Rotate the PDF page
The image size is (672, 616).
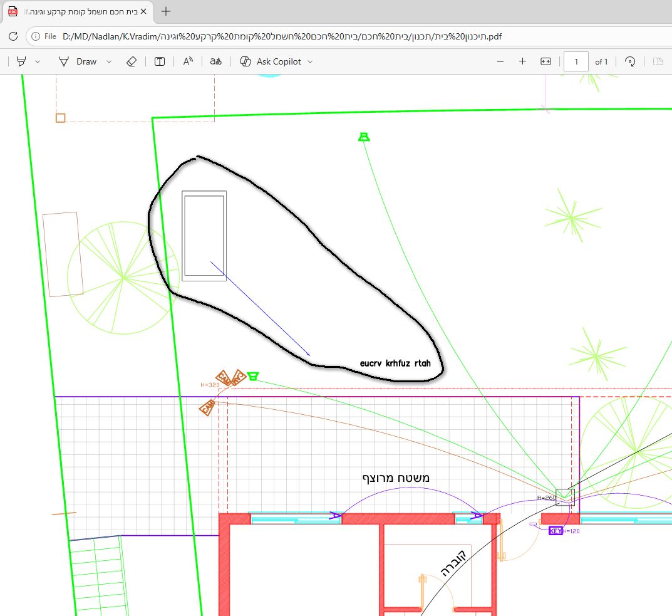pos(631,61)
